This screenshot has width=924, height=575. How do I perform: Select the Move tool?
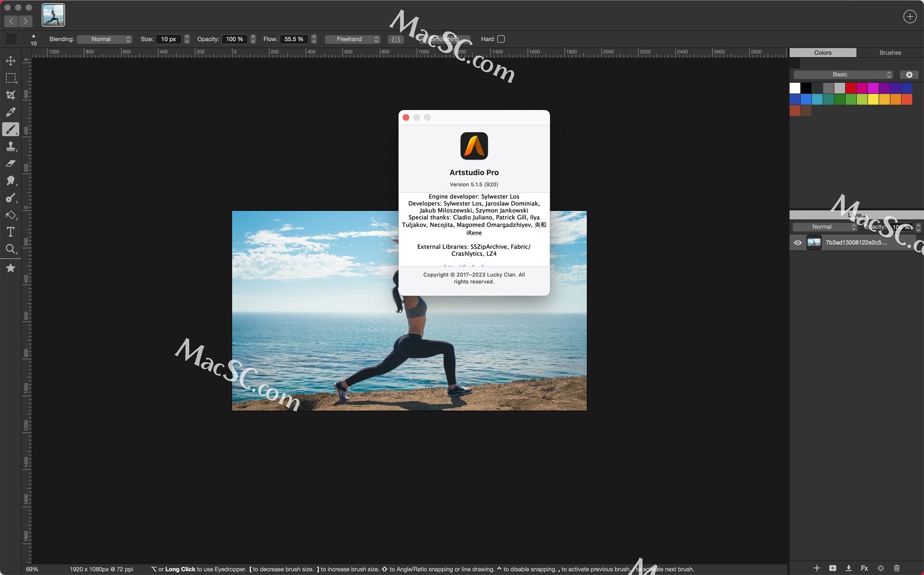coord(11,61)
